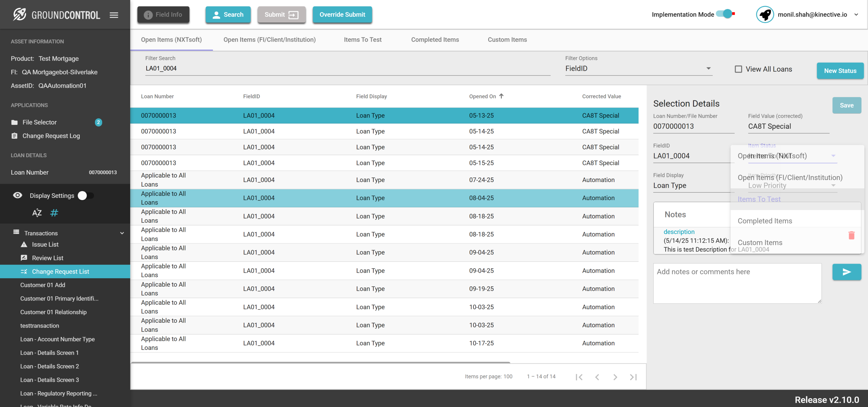The width and height of the screenshot is (868, 407).
Task: Click the hash number sort icon
Action: pos(54,213)
